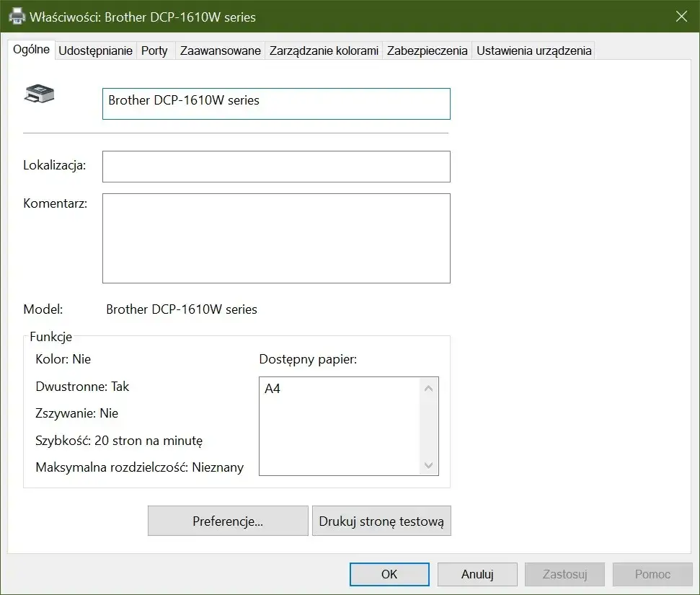Click the printer name text field
The image size is (700, 595).
point(276,103)
